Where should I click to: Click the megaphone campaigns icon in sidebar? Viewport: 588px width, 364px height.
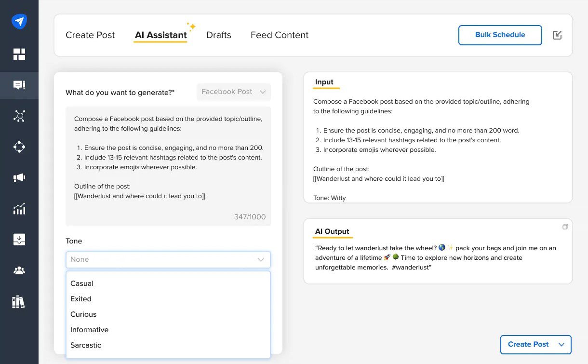(x=19, y=177)
